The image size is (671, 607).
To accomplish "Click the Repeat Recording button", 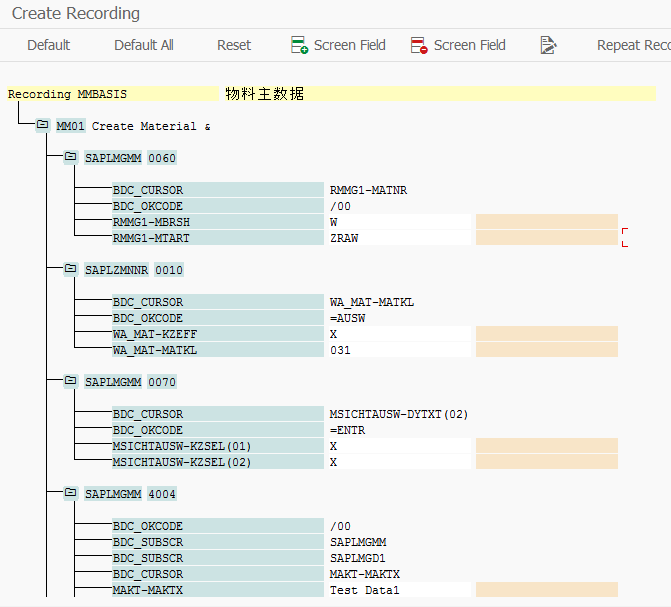I will click(x=633, y=45).
